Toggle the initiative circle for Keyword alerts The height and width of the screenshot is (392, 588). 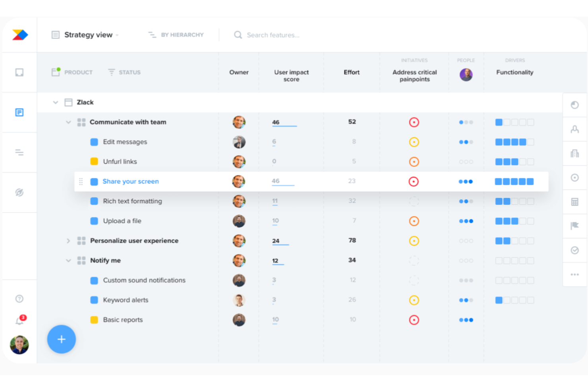pyautogui.click(x=414, y=300)
